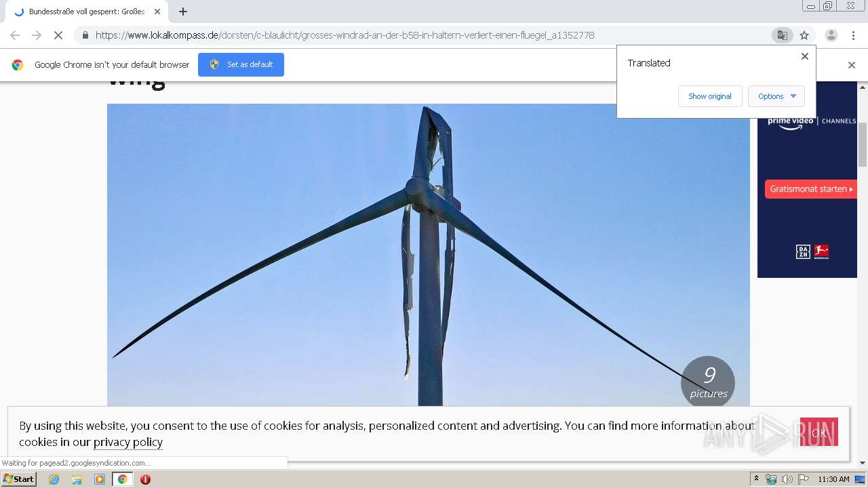Open the network tray icon
868x488 pixels.
(x=771, y=479)
